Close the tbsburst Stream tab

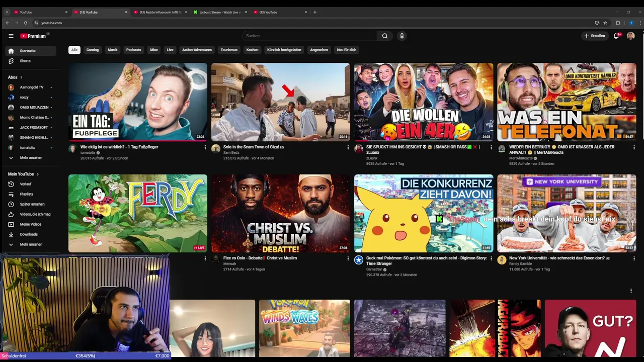(x=246, y=12)
